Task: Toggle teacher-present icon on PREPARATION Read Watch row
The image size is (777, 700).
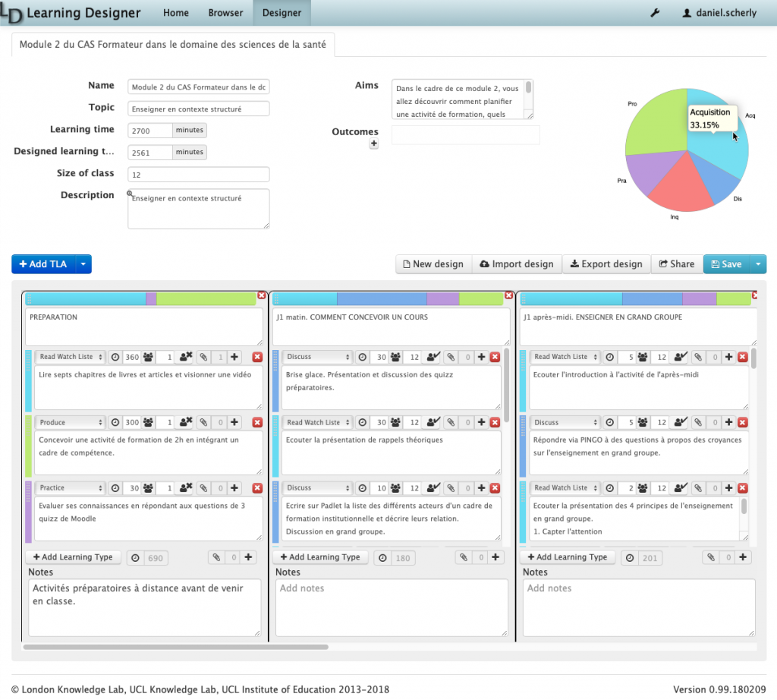Action: [186, 357]
